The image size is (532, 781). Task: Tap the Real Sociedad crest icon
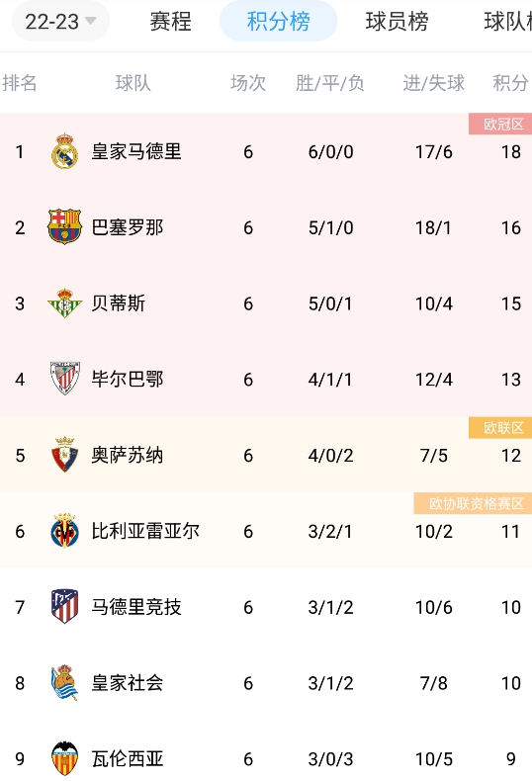click(64, 682)
